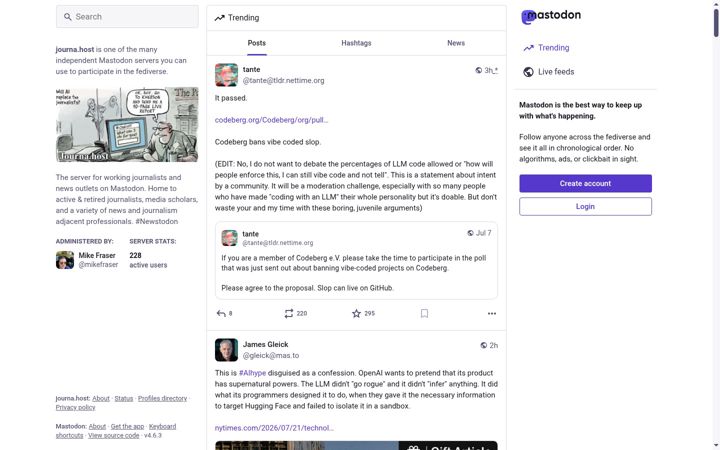The image size is (720, 450).
Task: Open the quoted tante post avatar
Action: pyautogui.click(x=230, y=238)
